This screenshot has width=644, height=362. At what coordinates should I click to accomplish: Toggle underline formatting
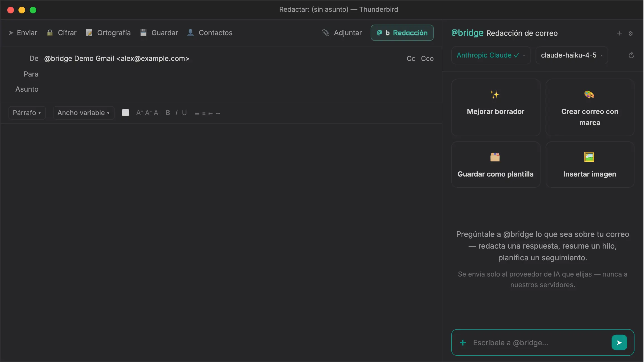click(x=184, y=113)
